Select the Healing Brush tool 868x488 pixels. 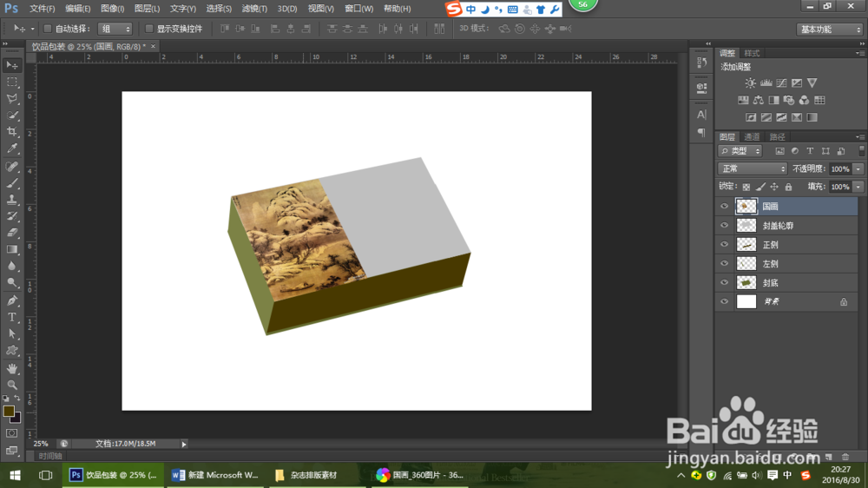pos(11,166)
